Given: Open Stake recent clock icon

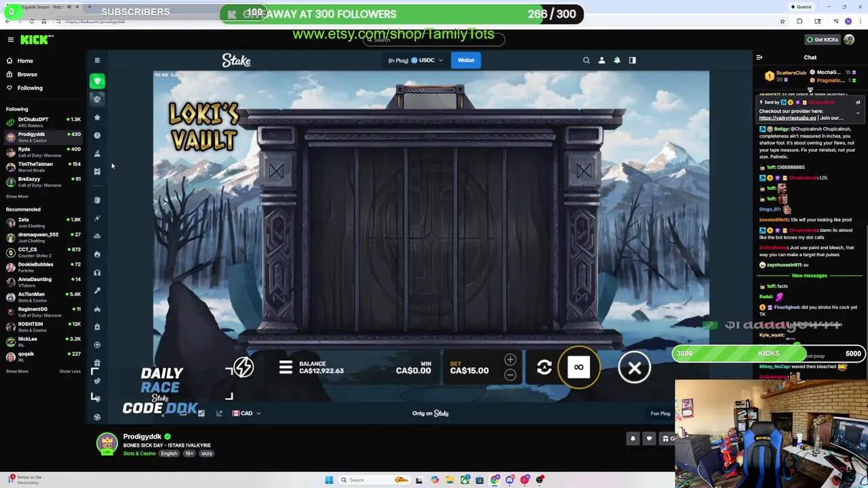Looking at the screenshot, I should tap(97, 135).
